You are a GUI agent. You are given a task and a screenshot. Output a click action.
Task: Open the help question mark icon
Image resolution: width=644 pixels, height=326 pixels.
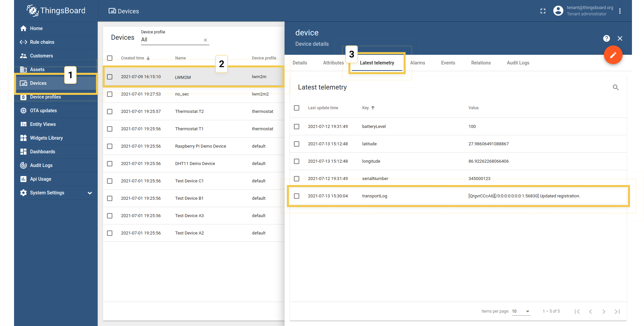click(606, 38)
